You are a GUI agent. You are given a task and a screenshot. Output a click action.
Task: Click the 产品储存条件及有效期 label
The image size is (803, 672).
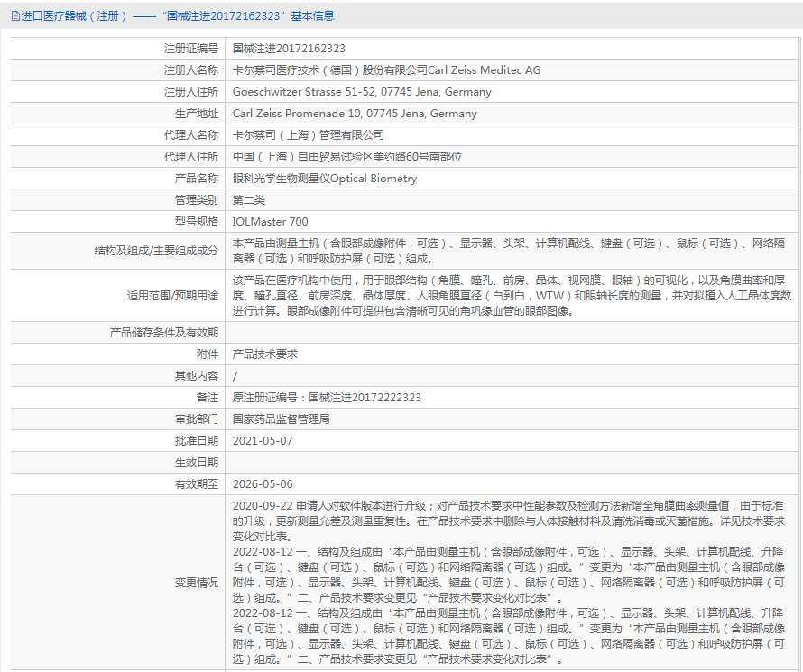[164, 333]
